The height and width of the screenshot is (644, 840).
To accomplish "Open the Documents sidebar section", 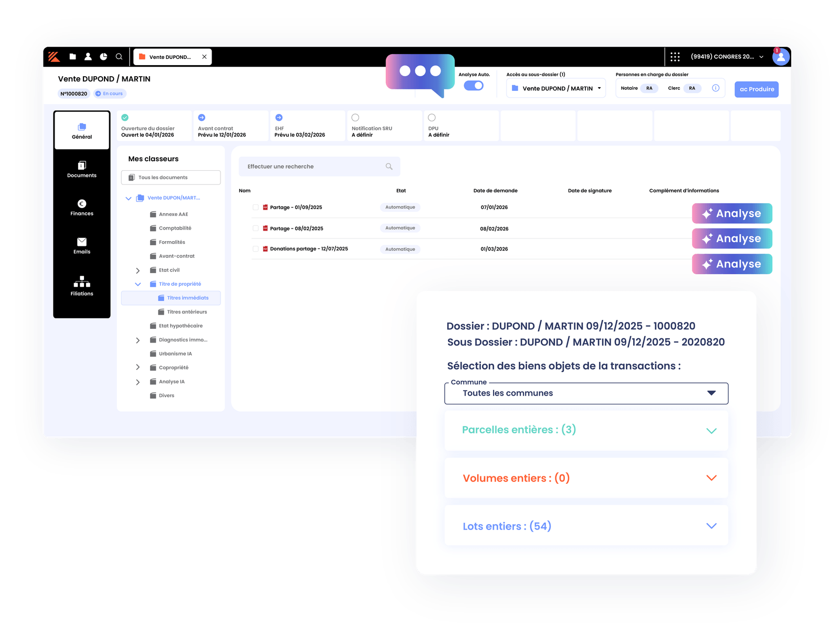I will 82,169.
